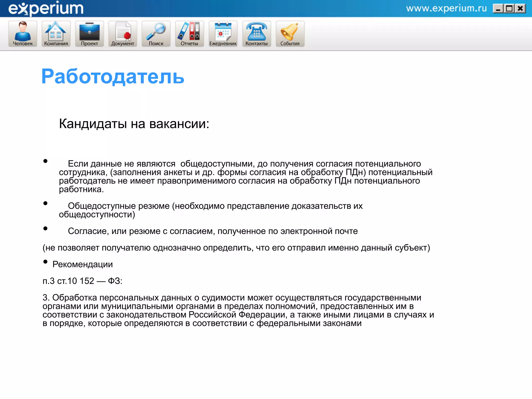
Task: Maximize the experium window
Action: [x=509, y=9]
